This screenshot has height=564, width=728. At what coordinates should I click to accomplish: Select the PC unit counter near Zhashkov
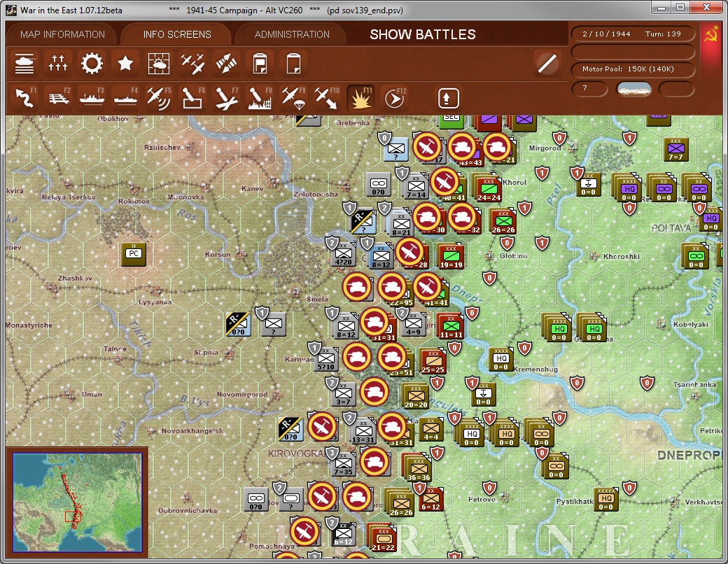pos(134,253)
